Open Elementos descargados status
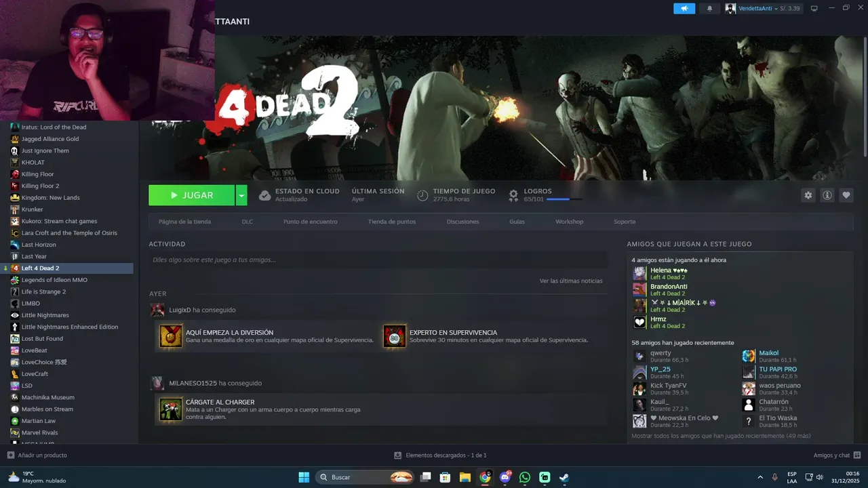This screenshot has width=868, height=488. [446, 455]
